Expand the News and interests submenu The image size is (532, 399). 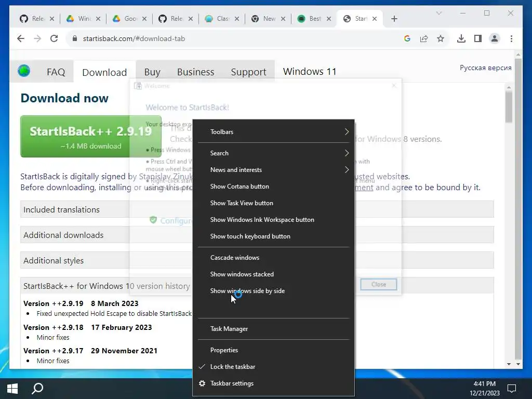(273, 170)
